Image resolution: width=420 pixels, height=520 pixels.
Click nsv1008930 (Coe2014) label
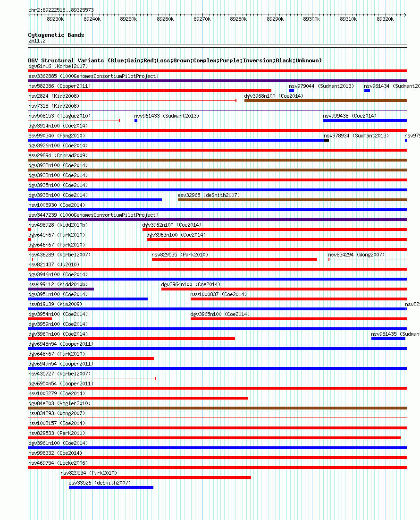pos(57,205)
